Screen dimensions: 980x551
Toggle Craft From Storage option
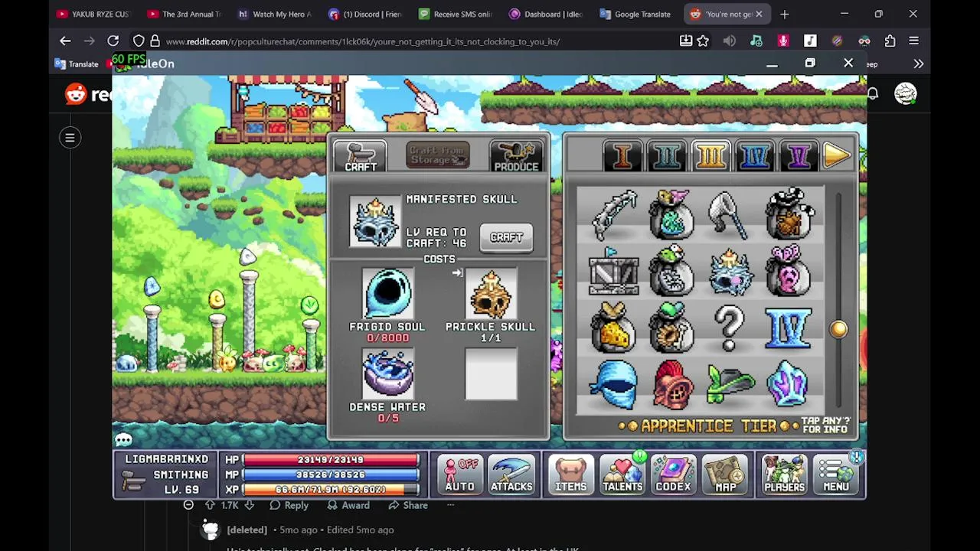coord(437,156)
